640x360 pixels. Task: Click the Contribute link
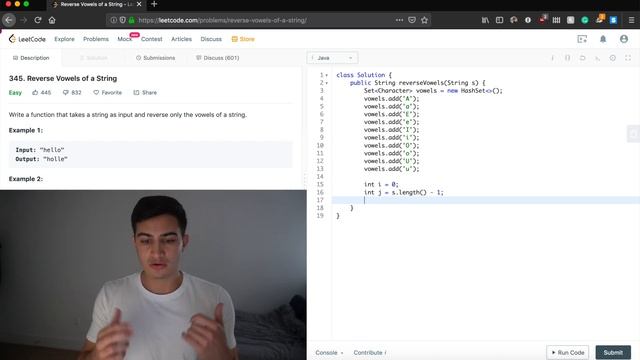point(370,352)
